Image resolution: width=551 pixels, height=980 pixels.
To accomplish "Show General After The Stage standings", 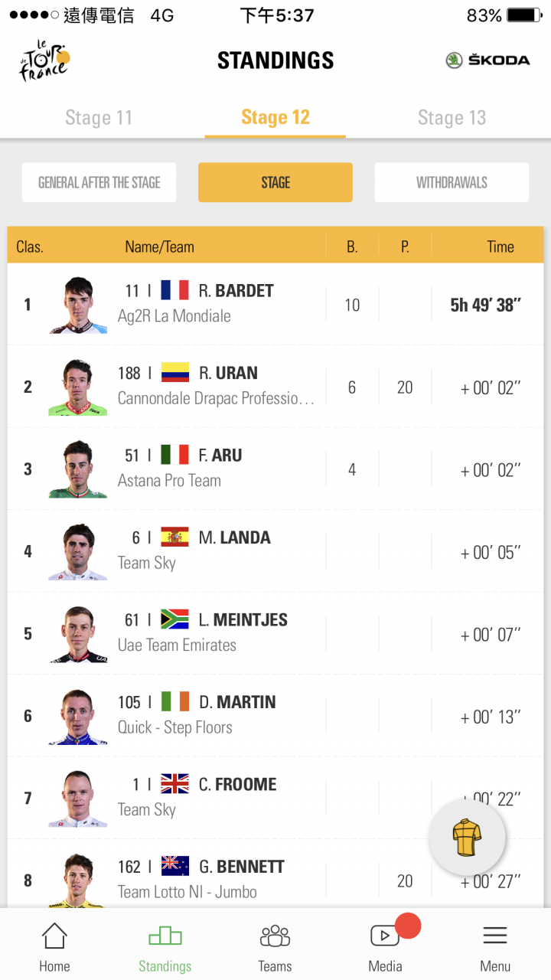I will point(99,182).
